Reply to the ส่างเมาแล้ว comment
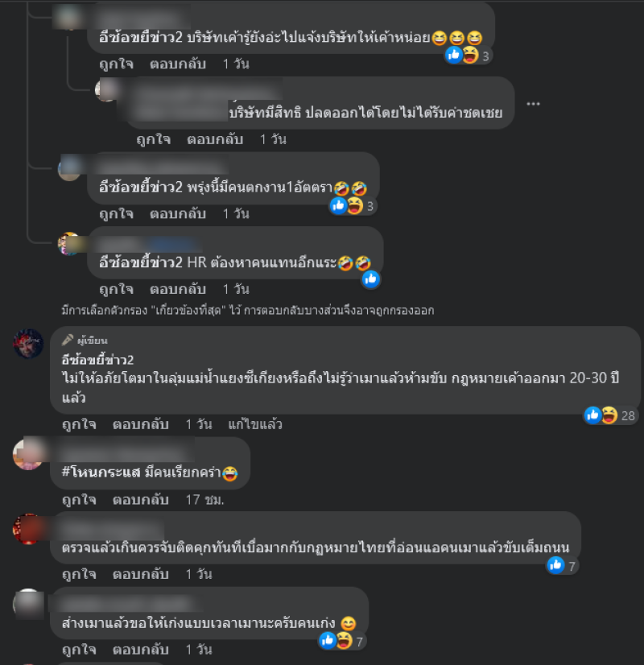Screen dimensions: 644x665 point(140,650)
